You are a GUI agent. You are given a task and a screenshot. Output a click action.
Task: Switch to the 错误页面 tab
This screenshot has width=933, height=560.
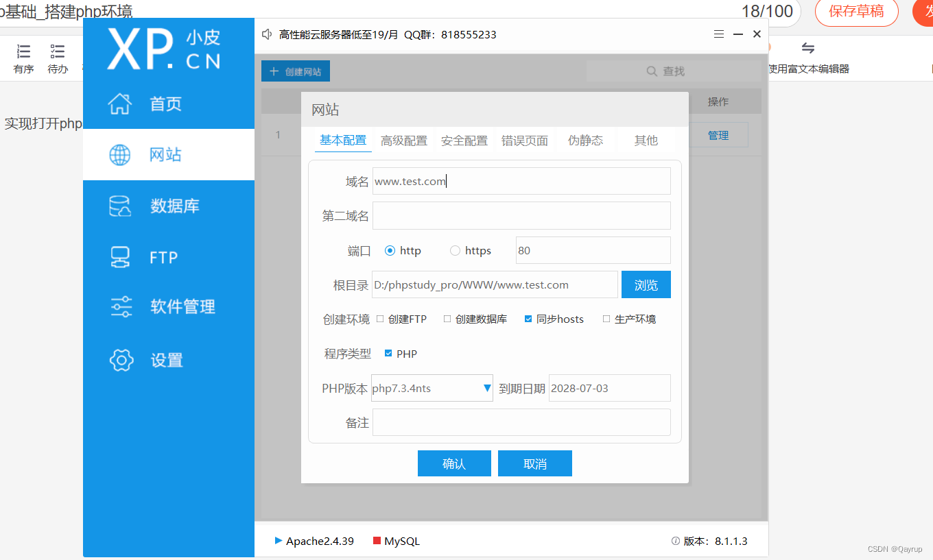(x=525, y=141)
